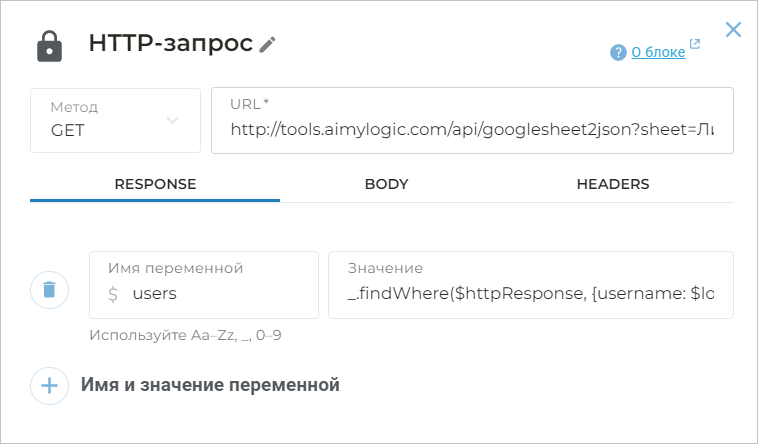This screenshot has height=444, width=758.
Task: Click the pencil icon to rename HTTP-запрос
Action: (x=267, y=44)
